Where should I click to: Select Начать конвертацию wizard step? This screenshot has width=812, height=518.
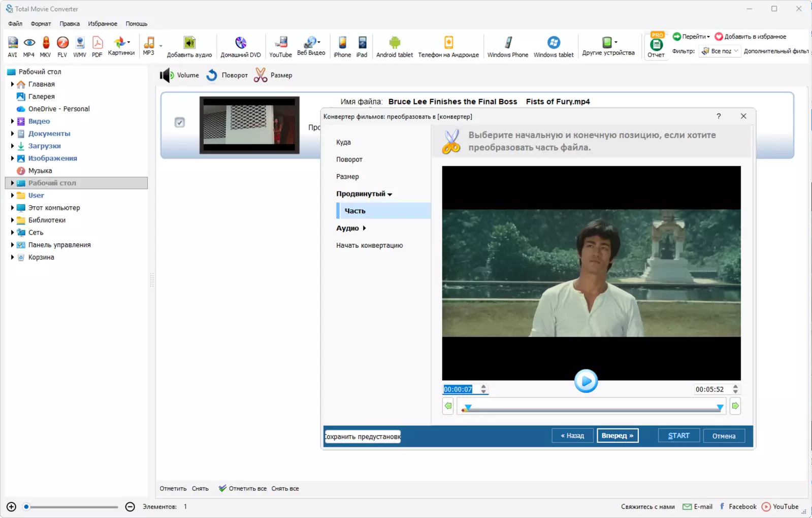369,245
